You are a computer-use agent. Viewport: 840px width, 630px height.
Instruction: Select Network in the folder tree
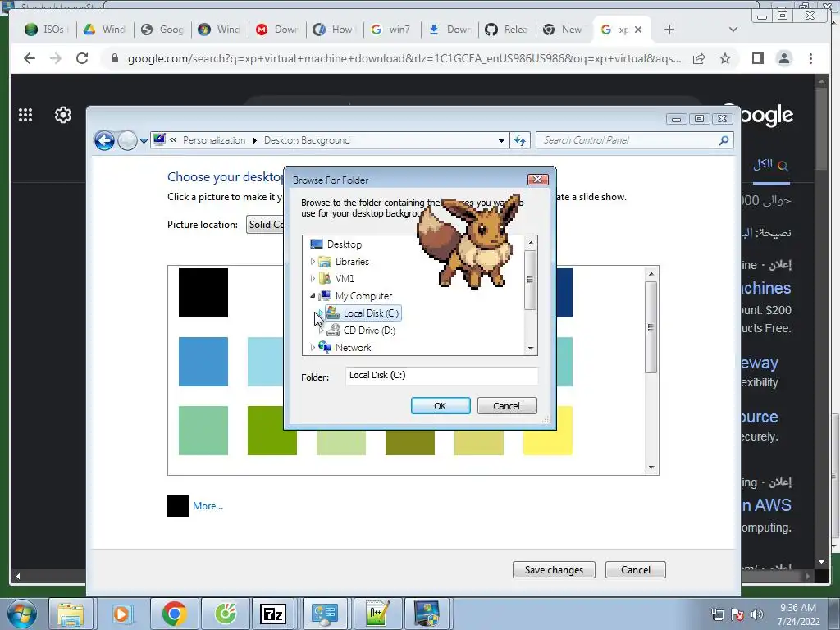353,348
